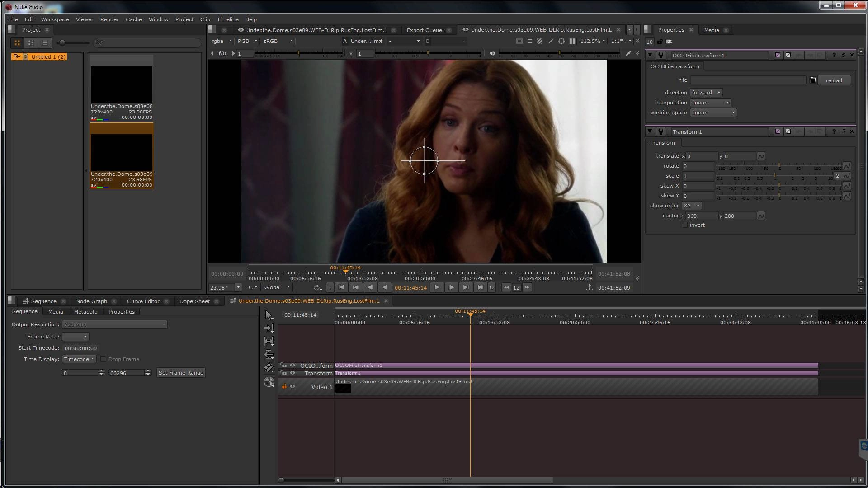Click the reload button
The width and height of the screenshot is (868, 488).
834,80
